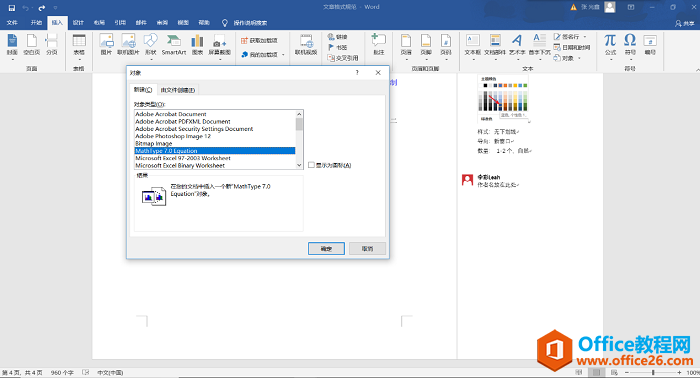Image resolution: width=700 pixels, height=378 pixels.
Task: Insert a blank page (空白页)
Action: [32, 44]
